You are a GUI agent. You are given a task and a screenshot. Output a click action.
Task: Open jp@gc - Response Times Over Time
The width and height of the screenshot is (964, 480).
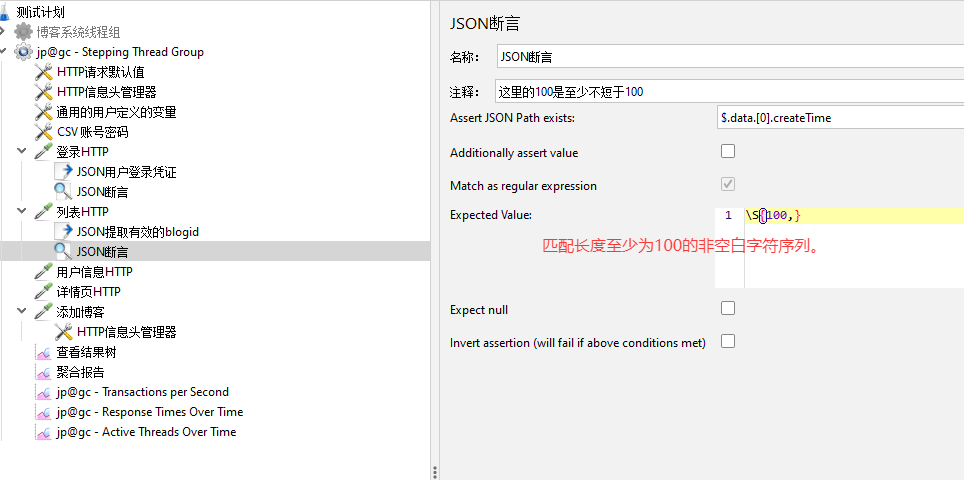[x=150, y=412]
